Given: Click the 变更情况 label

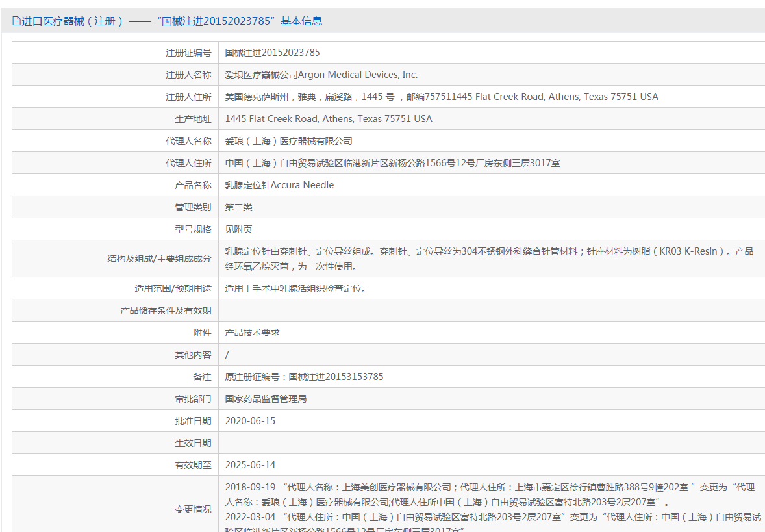Looking at the screenshot, I should (194, 509).
